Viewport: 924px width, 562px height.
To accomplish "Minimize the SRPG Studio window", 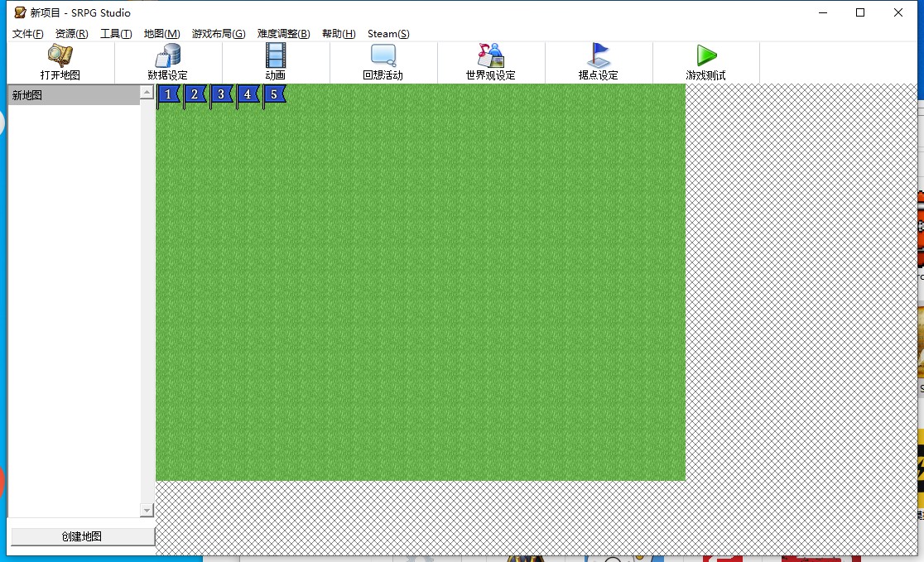I will pos(823,12).
